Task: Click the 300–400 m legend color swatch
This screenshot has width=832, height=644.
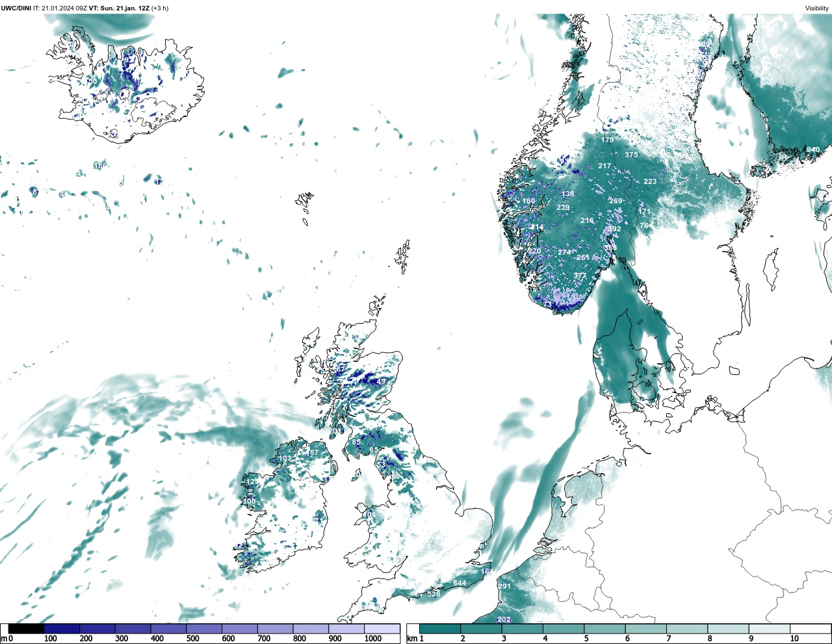Action: [x=133, y=629]
